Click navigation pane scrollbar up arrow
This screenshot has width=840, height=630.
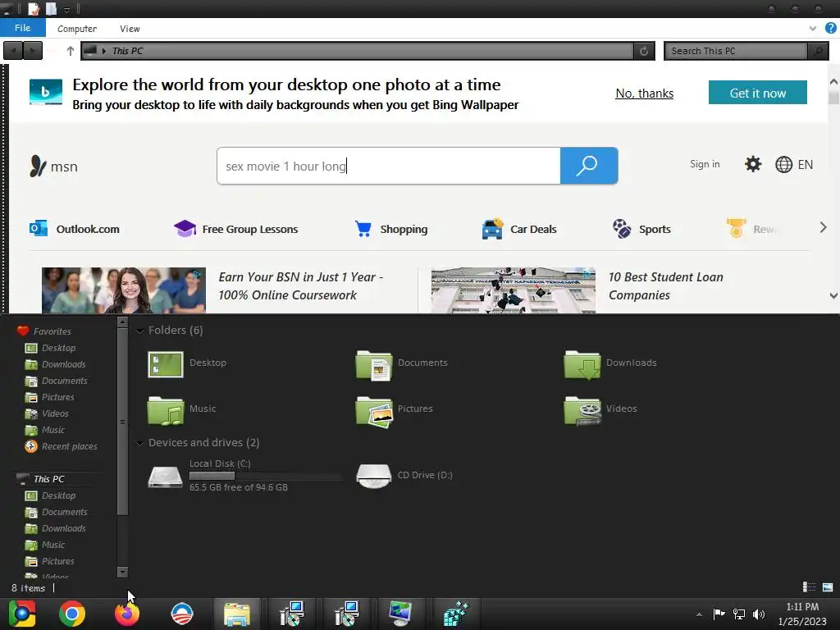(122, 322)
